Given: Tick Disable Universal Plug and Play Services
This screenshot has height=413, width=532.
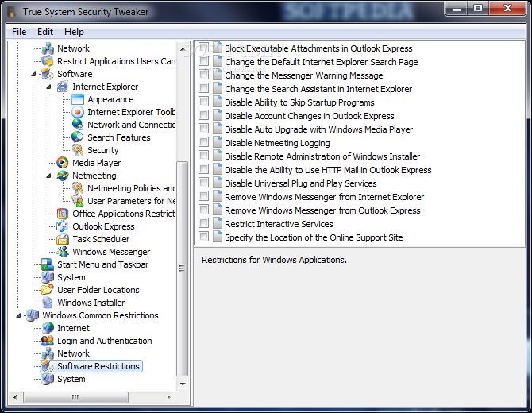Looking at the screenshot, I should pos(203,183).
